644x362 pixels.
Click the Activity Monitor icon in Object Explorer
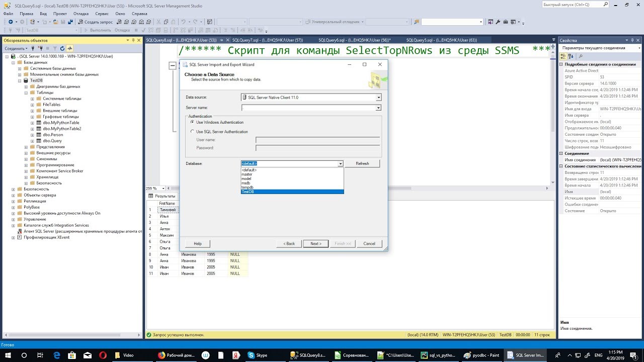pos(69,48)
